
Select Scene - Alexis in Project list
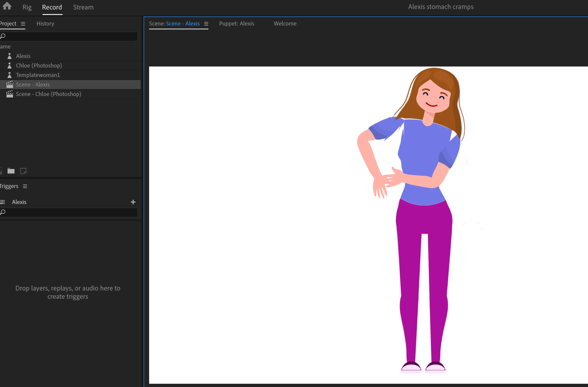(x=70, y=84)
